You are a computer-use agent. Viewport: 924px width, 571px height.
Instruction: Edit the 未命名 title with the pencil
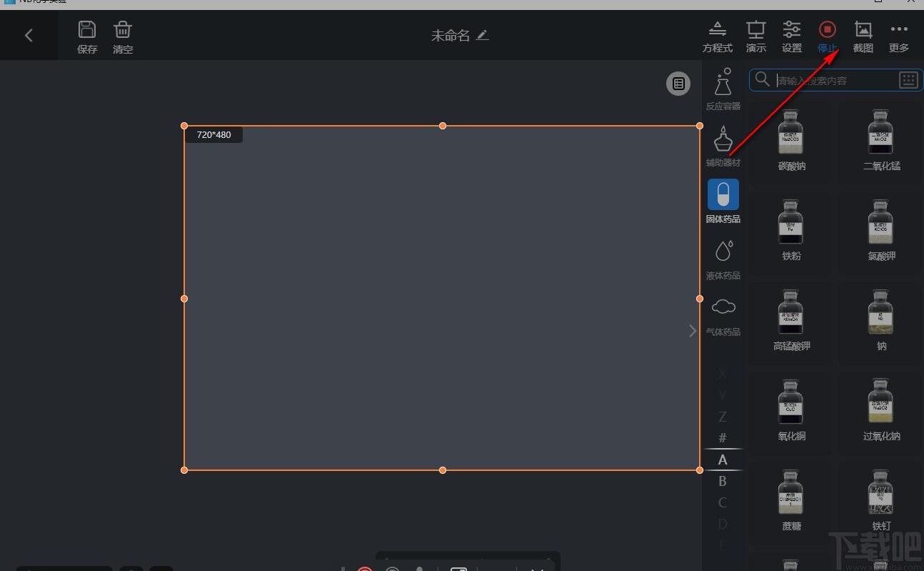click(483, 35)
